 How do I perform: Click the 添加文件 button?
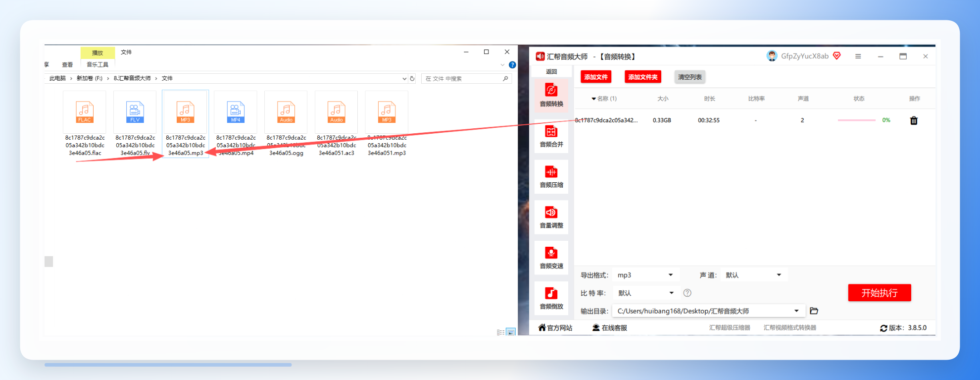[596, 77]
